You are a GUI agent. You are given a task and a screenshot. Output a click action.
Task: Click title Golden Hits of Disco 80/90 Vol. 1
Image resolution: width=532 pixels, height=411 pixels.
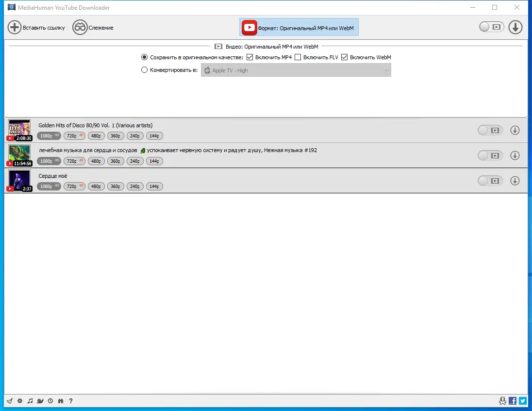tap(95, 125)
